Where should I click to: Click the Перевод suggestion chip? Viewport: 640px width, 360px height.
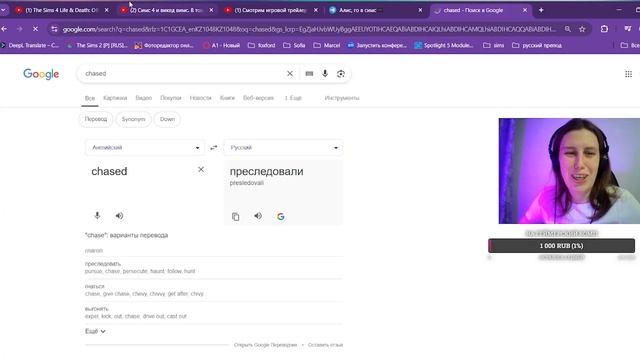click(x=96, y=119)
